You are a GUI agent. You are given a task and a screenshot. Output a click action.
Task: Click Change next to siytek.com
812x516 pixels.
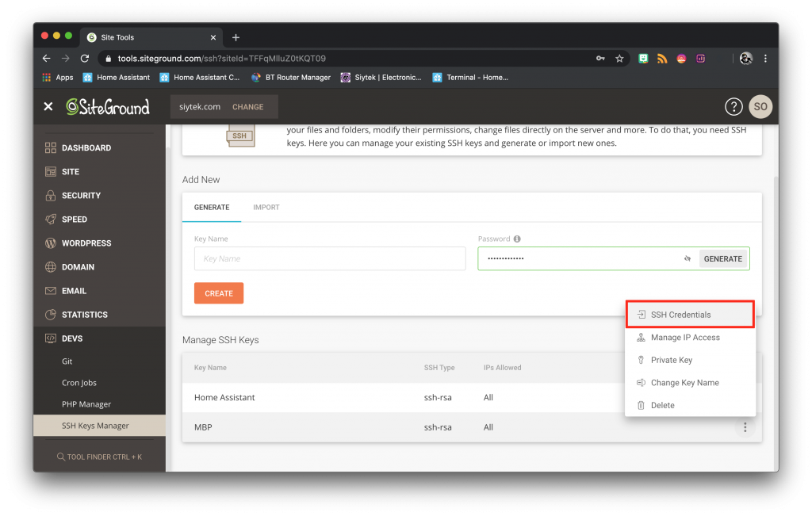[247, 107]
